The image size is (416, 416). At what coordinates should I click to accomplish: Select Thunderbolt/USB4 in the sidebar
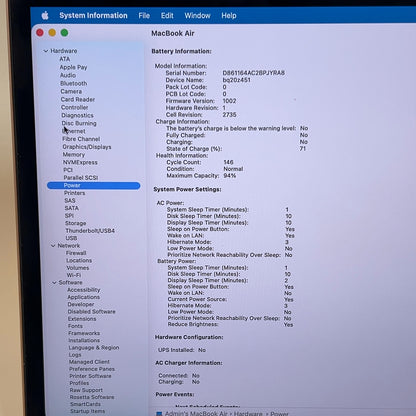point(90,231)
